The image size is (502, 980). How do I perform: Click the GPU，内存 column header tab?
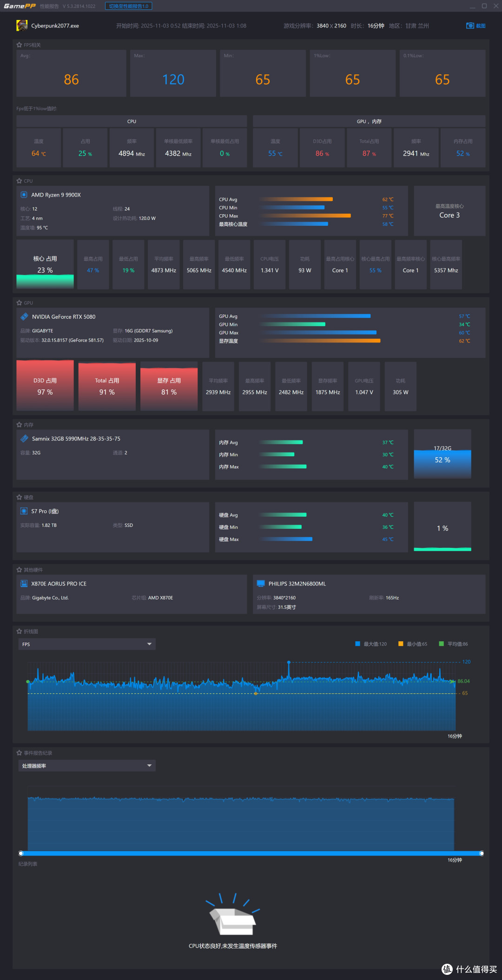pyautogui.click(x=369, y=121)
